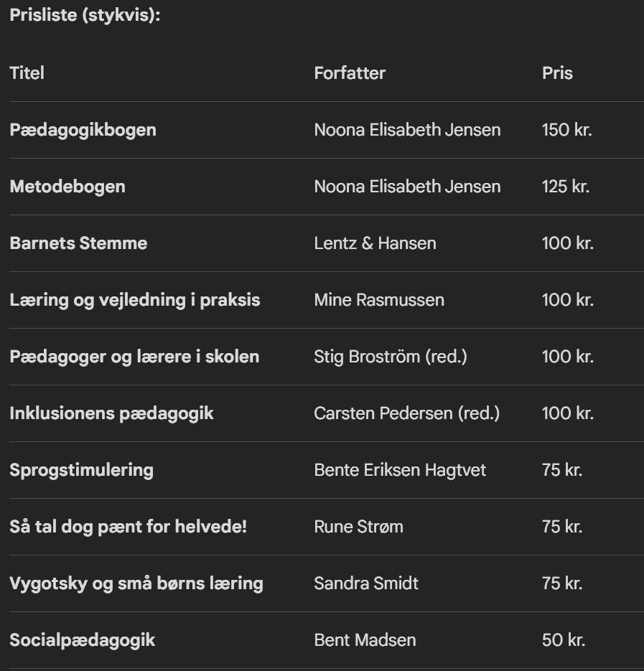Screen dimensions: 644x671
Task: Click the Socialpædagogik price of 50 kr.
Action: [x=564, y=640]
